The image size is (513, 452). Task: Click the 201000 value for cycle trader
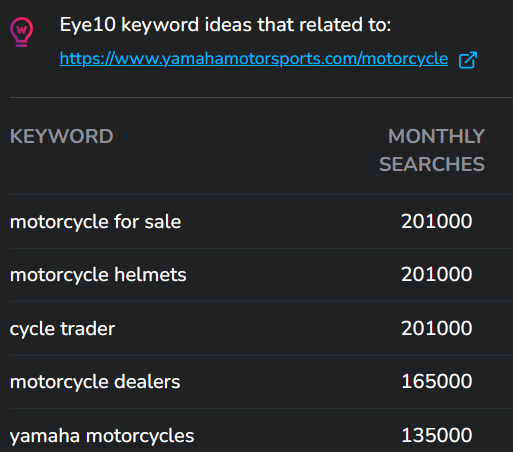[x=437, y=328]
